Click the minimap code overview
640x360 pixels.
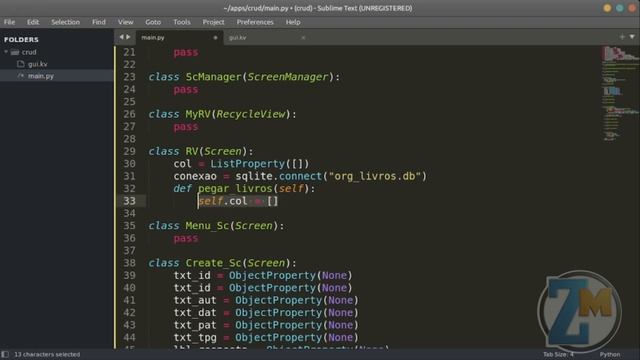(620, 94)
